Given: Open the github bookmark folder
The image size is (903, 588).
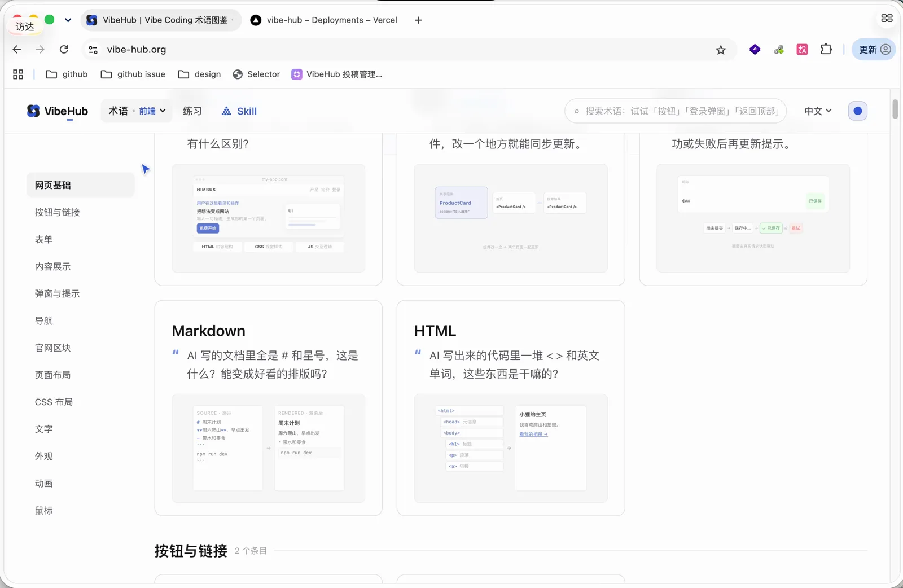Looking at the screenshot, I should coord(67,74).
